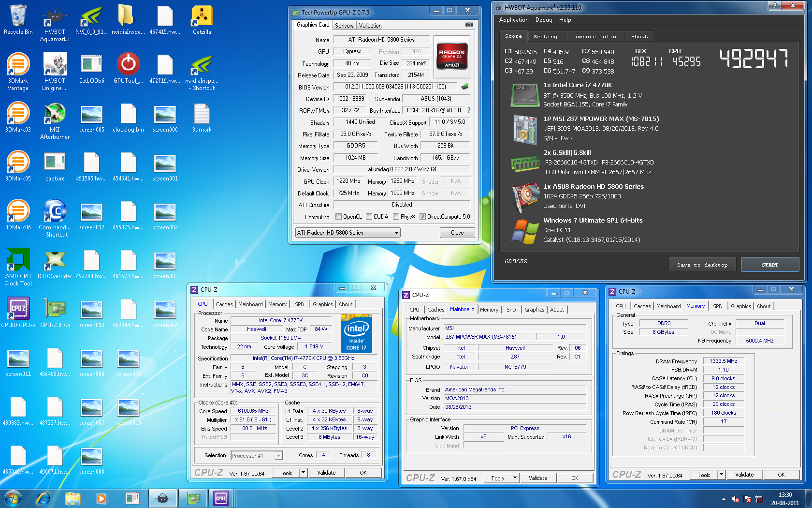The image size is (812, 508).
Task: Open GPU-Z.0.7.5 desktop icon
Action: click(55, 313)
